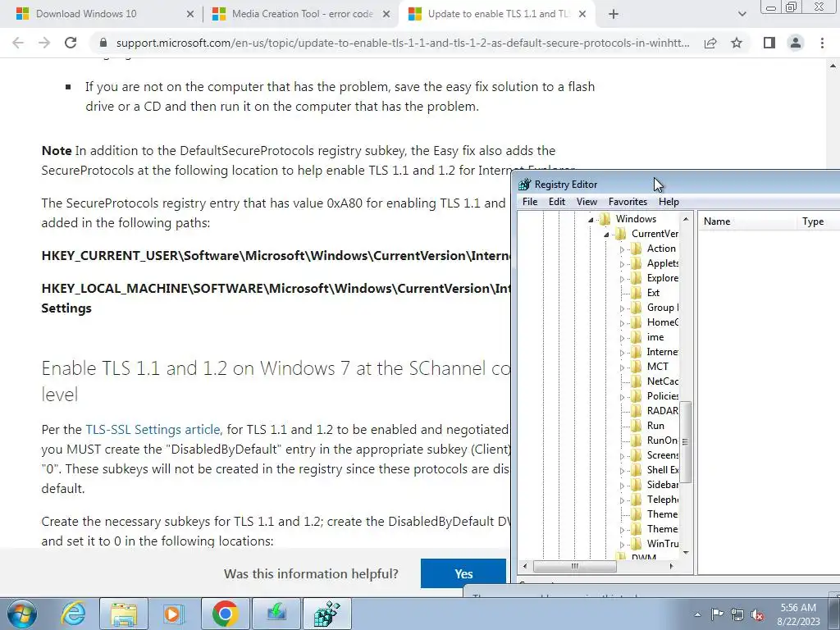This screenshot has width=840, height=630.
Task: Launch Internet Explorer from the taskbar
Action: click(73, 614)
